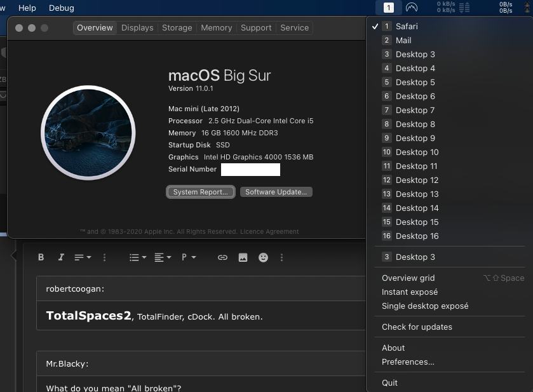This screenshot has height=392, width=533.
Task: Open the paragraph format P dropdown
Action: coord(189,257)
